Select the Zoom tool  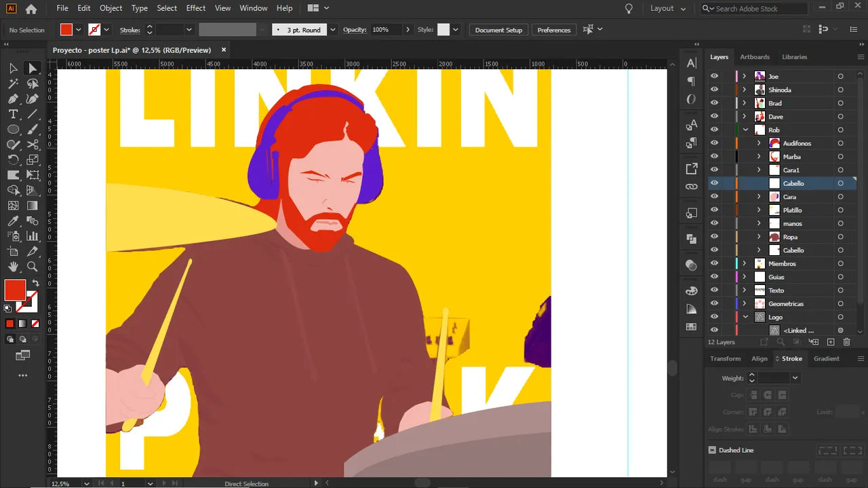[x=33, y=267]
